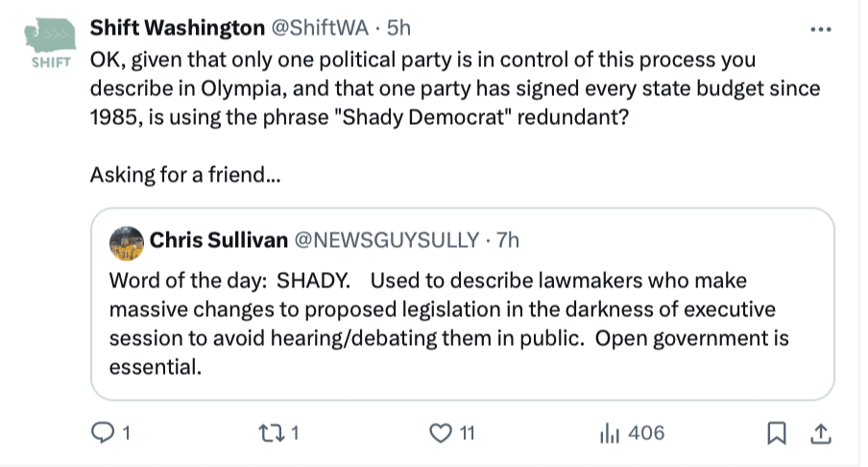
Task: Click the 406 views count
Action: click(645, 433)
